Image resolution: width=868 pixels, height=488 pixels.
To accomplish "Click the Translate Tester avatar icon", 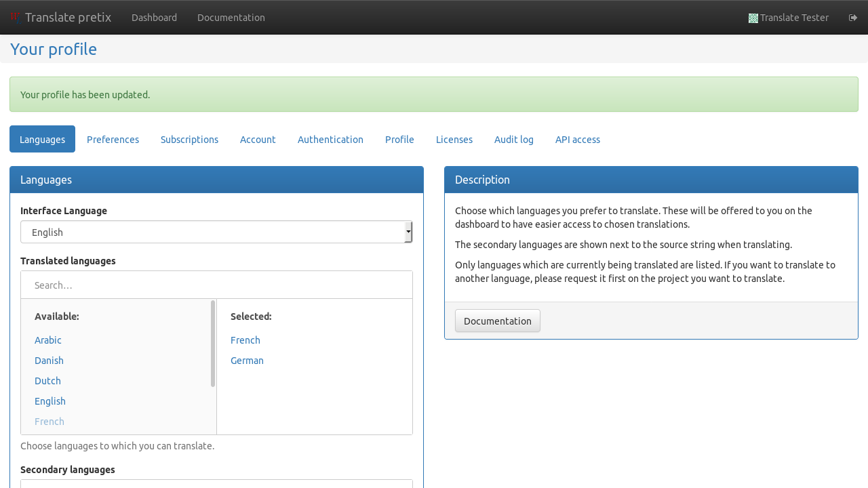I will (753, 18).
